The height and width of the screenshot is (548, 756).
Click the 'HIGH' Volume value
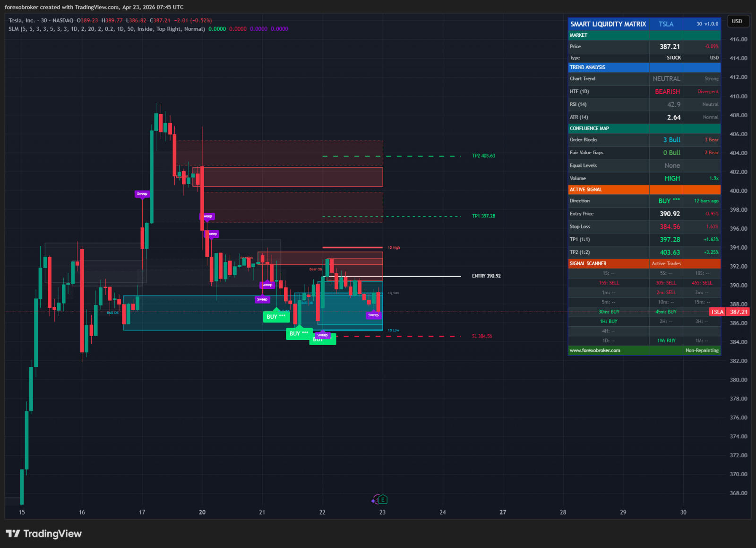click(672, 178)
